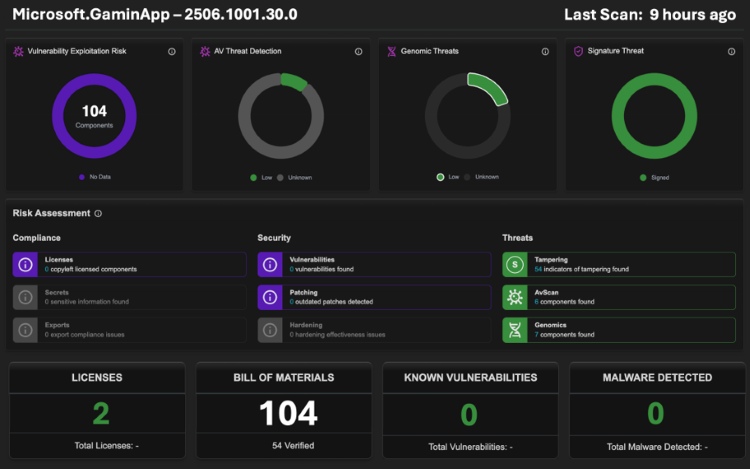Screen dimensions: 750x469
Task: Open the AvScan components found row
Action: (x=619, y=297)
